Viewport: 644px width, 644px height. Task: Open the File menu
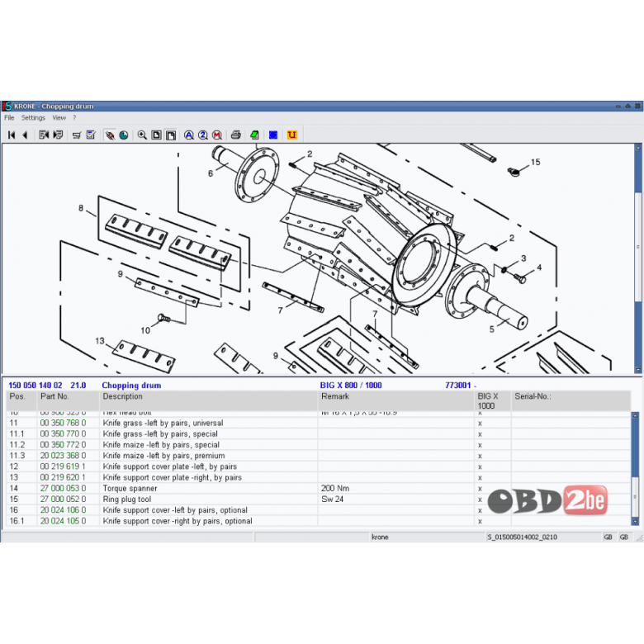point(9,118)
